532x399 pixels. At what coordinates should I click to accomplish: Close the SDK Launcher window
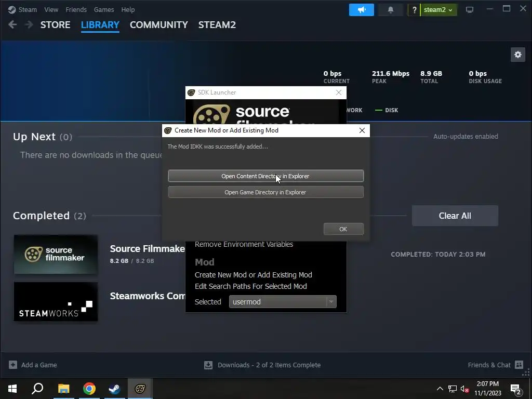339,92
